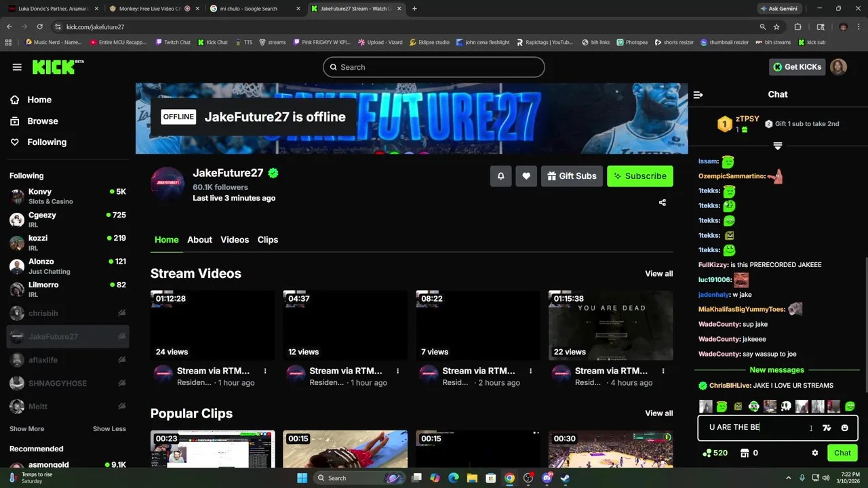Select the channel Home tab

click(x=166, y=239)
